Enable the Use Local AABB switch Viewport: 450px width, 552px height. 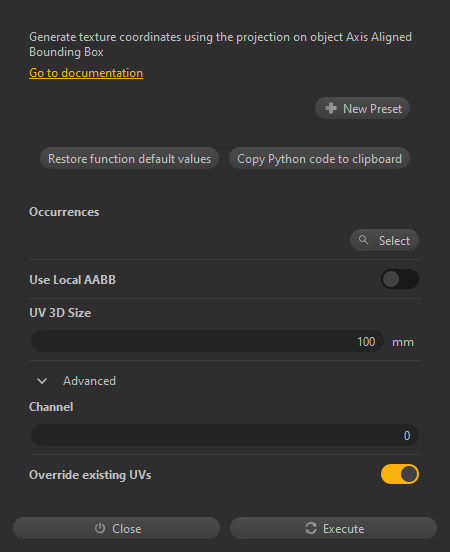click(400, 280)
